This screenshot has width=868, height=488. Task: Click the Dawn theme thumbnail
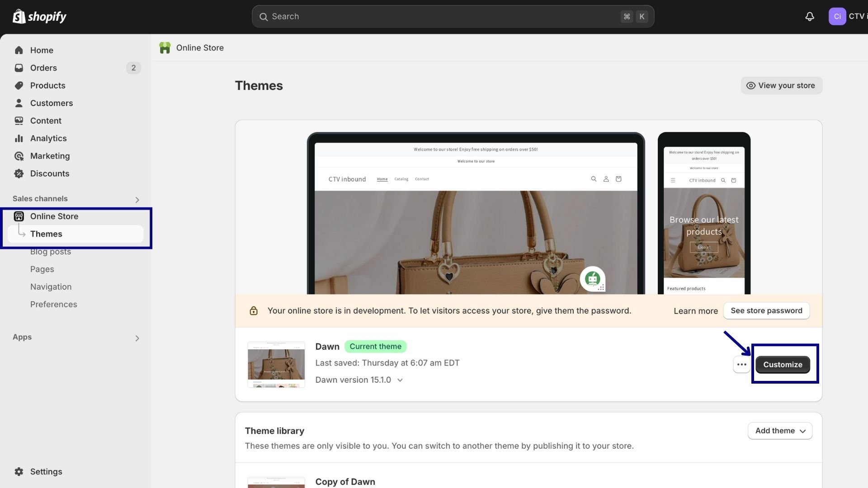pyautogui.click(x=276, y=365)
